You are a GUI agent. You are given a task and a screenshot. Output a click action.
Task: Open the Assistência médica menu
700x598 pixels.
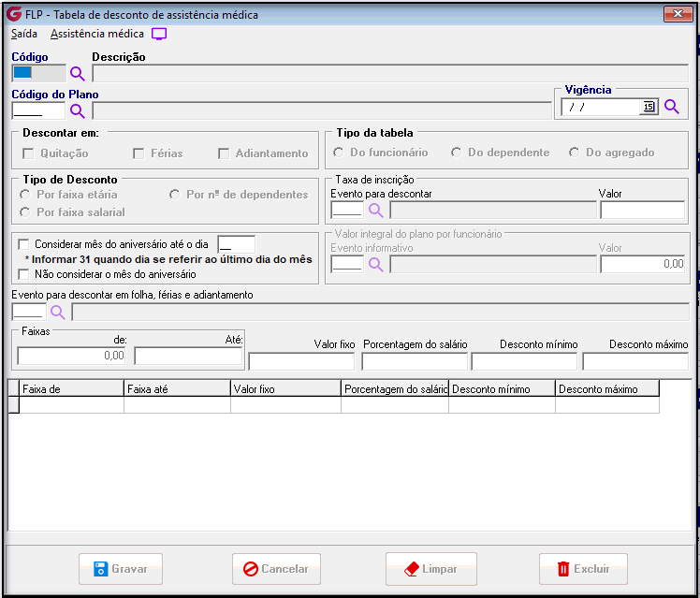coord(97,34)
